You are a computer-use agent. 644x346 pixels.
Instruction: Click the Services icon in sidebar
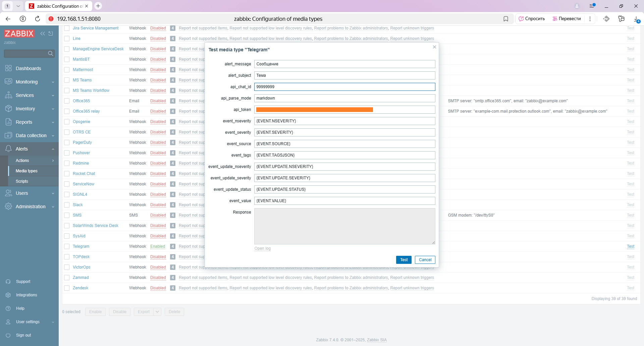8,95
